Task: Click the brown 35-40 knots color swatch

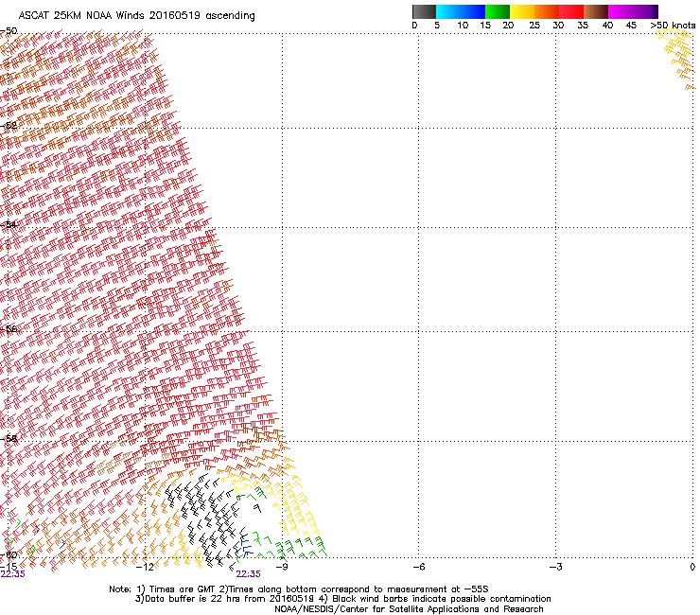Action: click(596, 11)
